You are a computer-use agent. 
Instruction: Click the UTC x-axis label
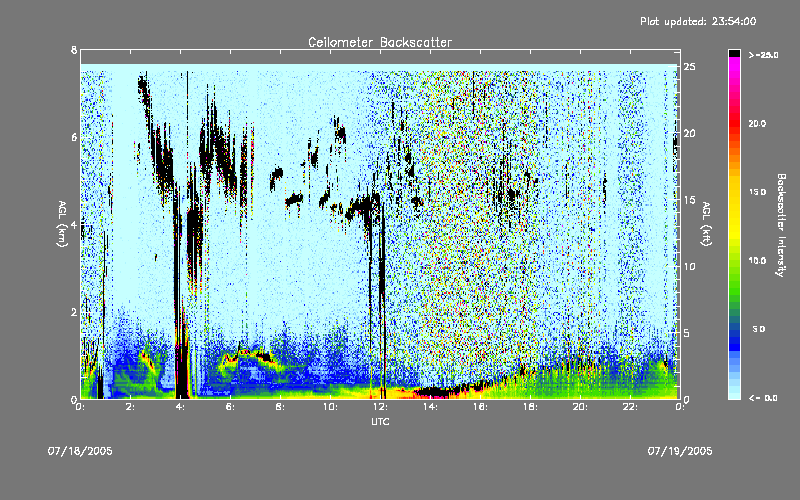pos(380,421)
